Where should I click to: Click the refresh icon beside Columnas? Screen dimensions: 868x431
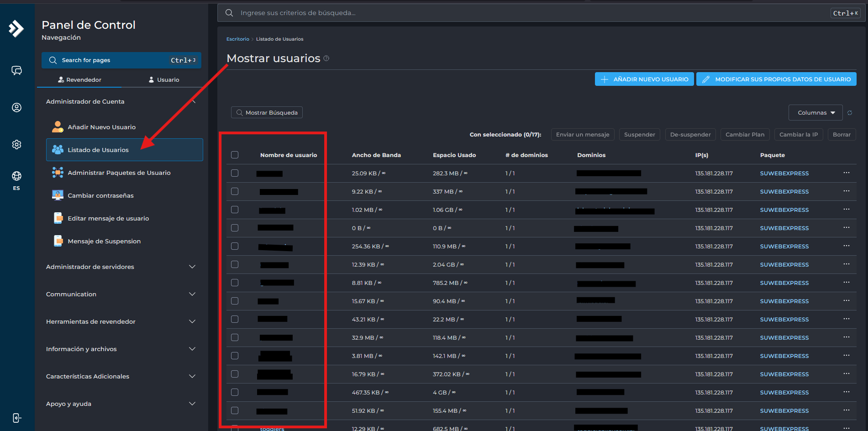(x=850, y=113)
